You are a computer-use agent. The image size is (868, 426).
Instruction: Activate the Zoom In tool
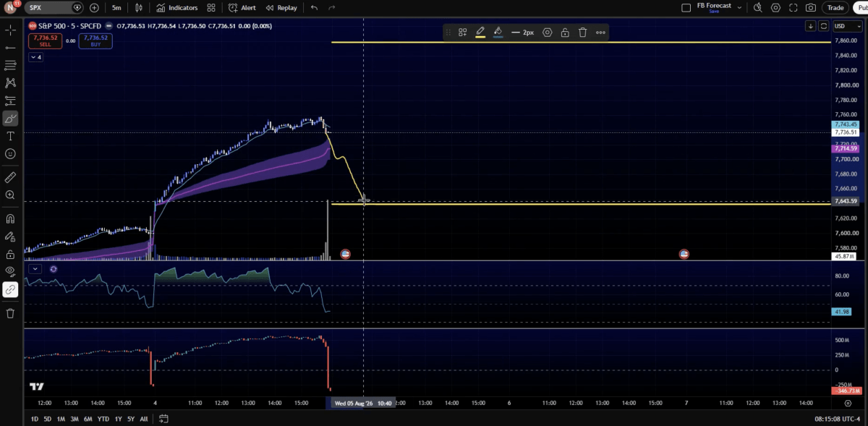coord(10,195)
